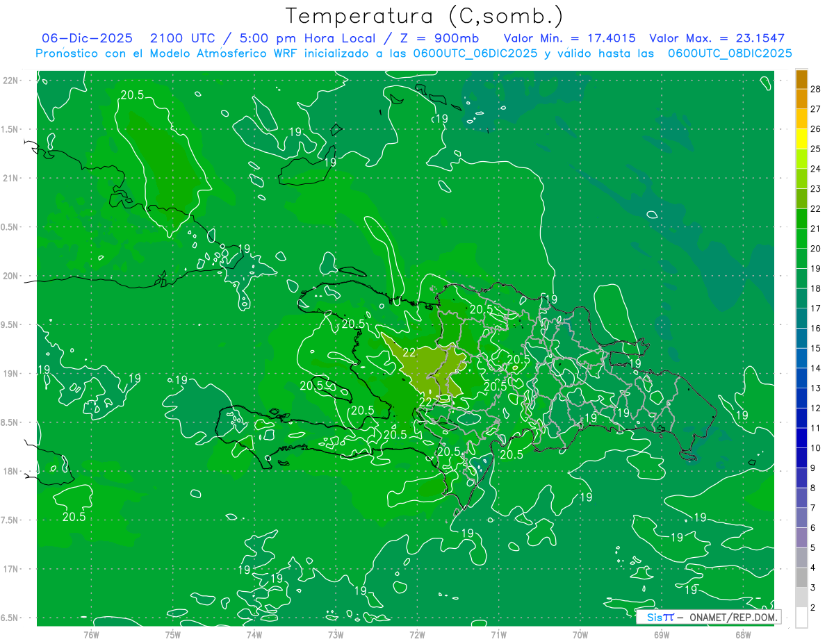This screenshot has height=644, width=834.
Task: Click the '73W' longitude label
Action: click(x=336, y=634)
